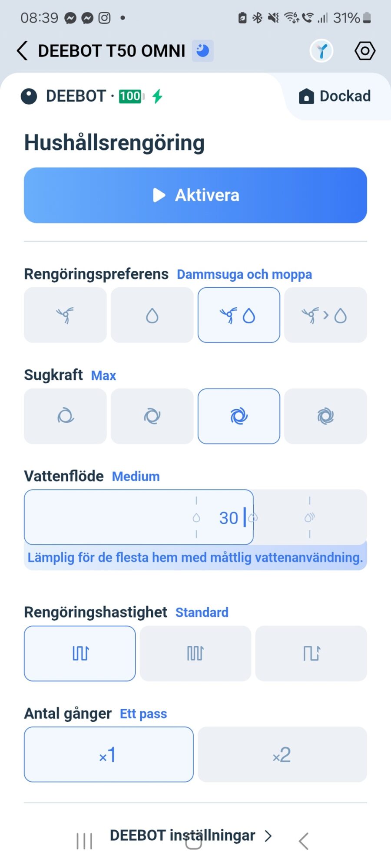Select the Standard cleaning speed option
Screen dimensions: 391x868
coord(80,653)
